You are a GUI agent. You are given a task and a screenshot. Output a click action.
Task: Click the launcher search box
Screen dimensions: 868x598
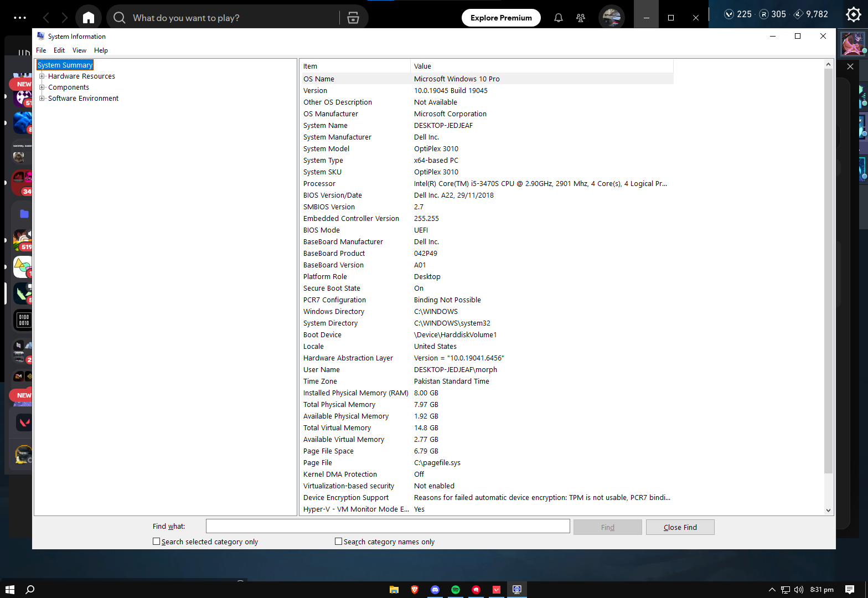224,18
